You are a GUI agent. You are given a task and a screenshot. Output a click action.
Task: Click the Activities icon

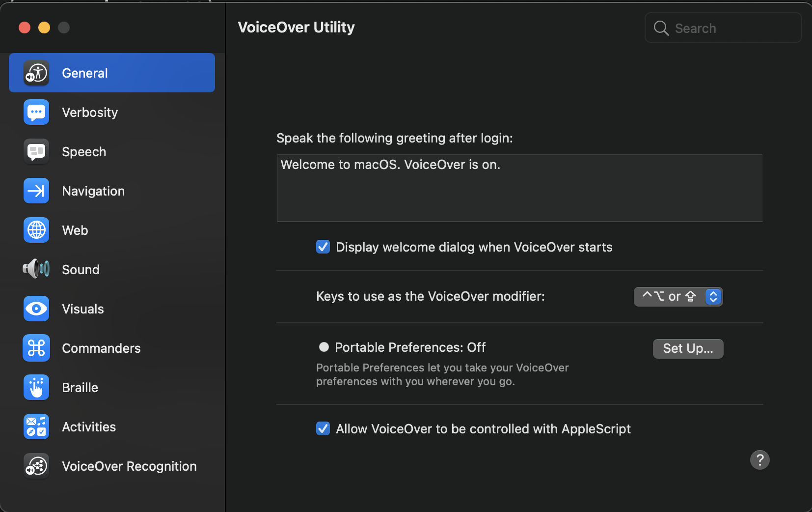[36, 427]
